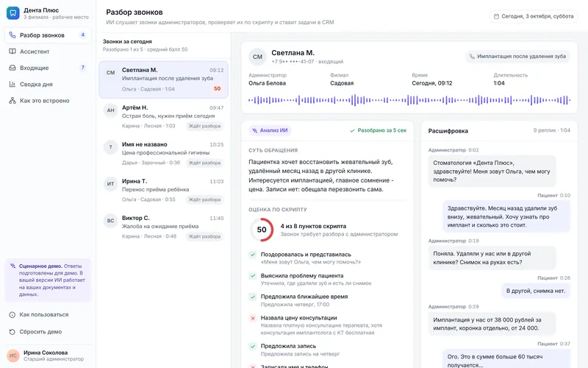The height and width of the screenshot is (368, 588).
Task: Click the badge 4 on Разбор звонков
Action: [x=83, y=35]
